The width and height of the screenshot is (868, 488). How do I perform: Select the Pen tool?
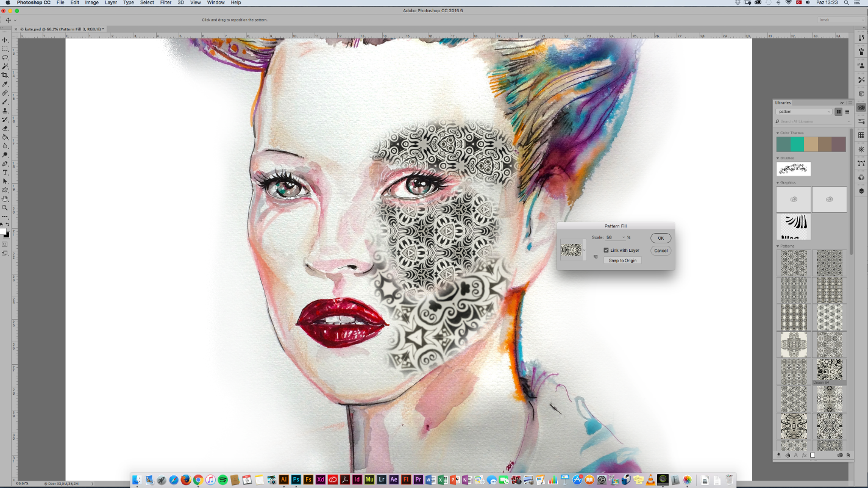click(x=5, y=163)
